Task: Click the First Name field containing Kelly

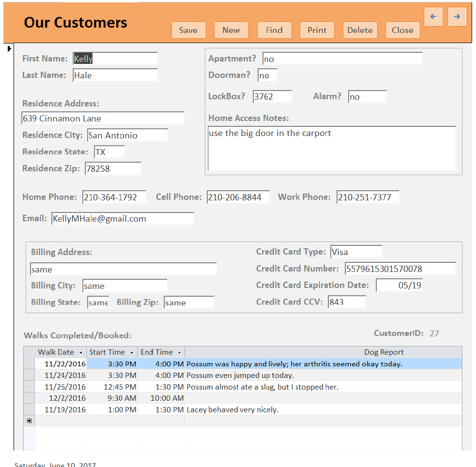Action: [x=115, y=59]
